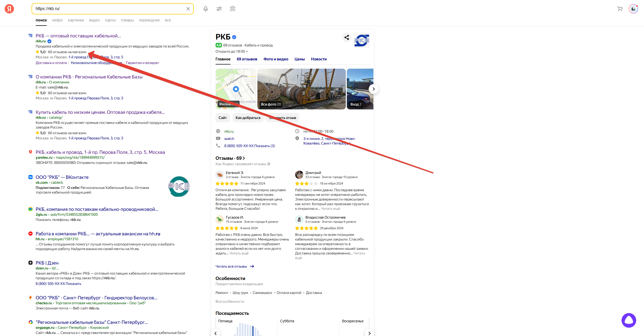
Task: Clear the search field with the X icon
Action: click(x=188, y=9)
